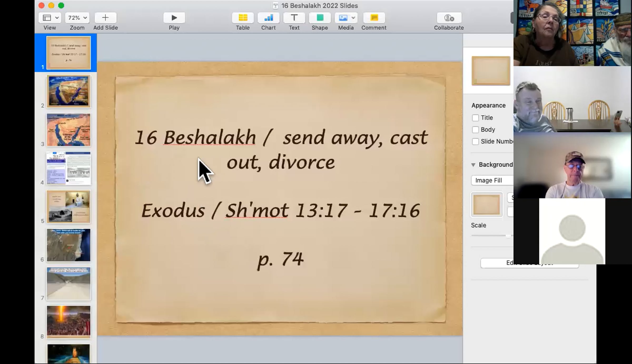The width and height of the screenshot is (632, 364).
Task: Insert a Table from the toolbar
Action: (243, 18)
